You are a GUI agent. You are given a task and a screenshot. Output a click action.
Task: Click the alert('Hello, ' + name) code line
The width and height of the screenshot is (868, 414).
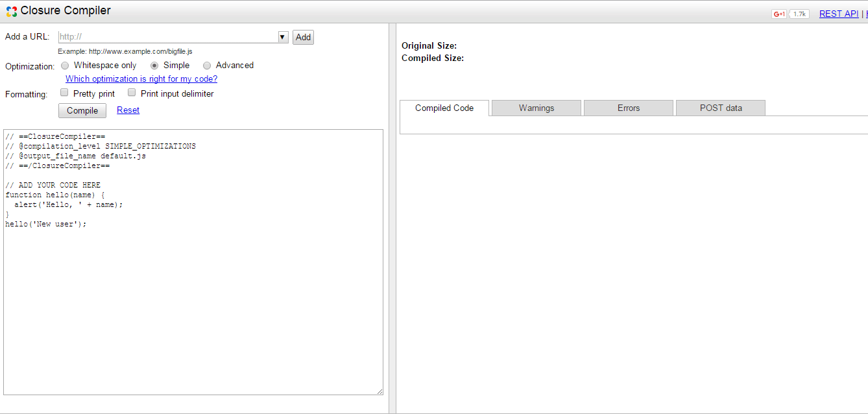click(x=69, y=204)
